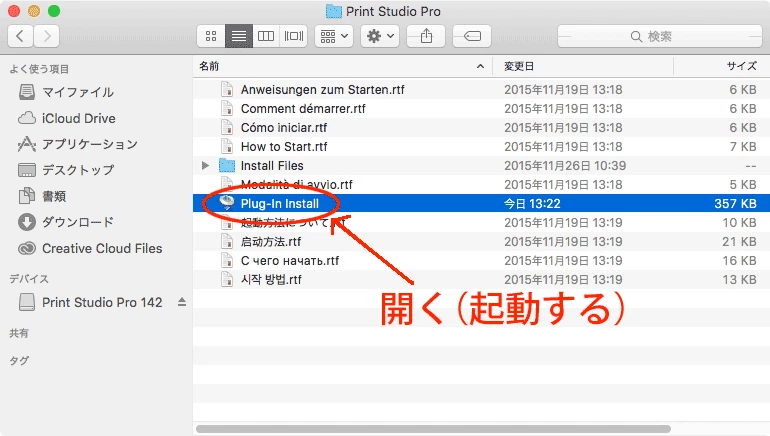The height and width of the screenshot is (436, 770).
Task: Click the How to Start.rtf document icon
Action: 227,146
